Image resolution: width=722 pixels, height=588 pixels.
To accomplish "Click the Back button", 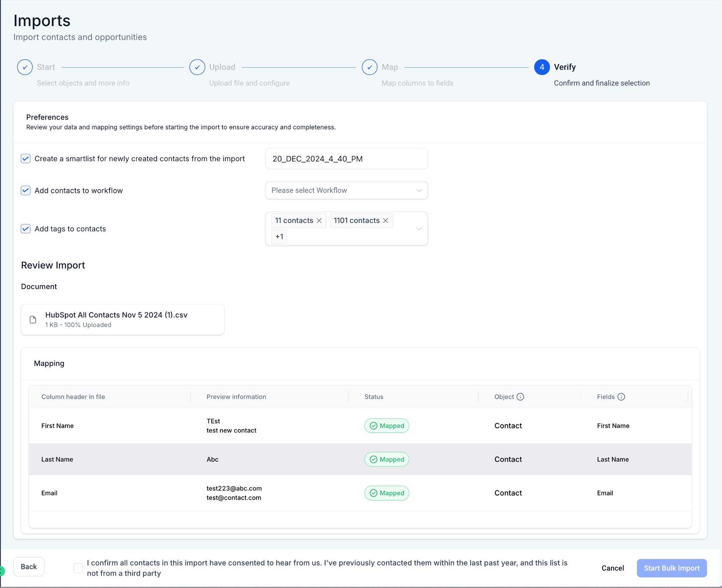I will [x=29, y=567].
